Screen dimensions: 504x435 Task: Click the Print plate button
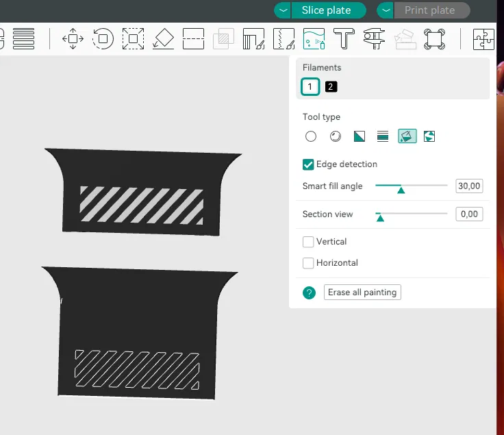click(431, 10)
